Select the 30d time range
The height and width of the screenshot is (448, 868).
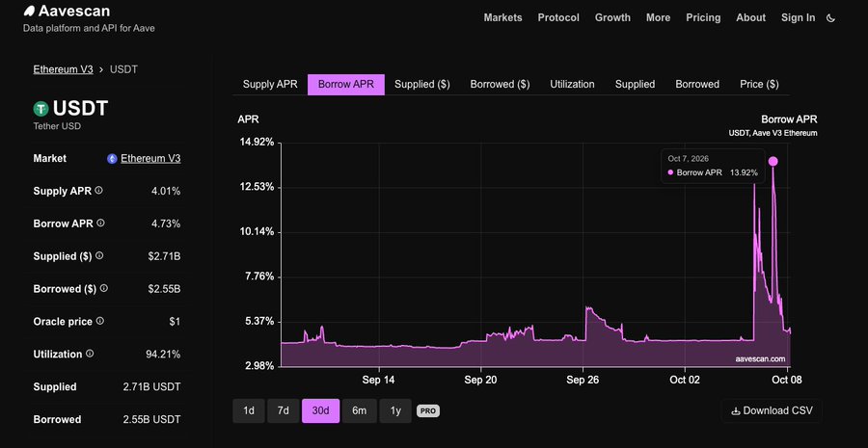tap(320, 411)
